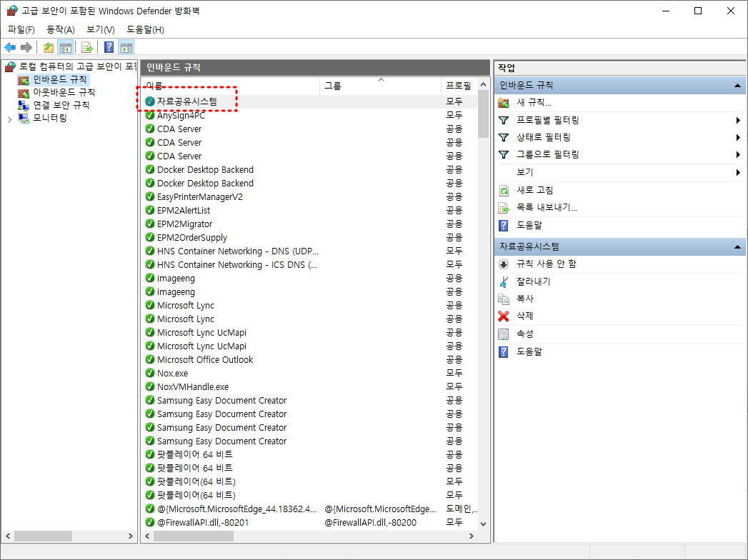Screen dimensions: 748x560
Task: Click the 목록 내보내기... action text
Action: coord(547,208)
